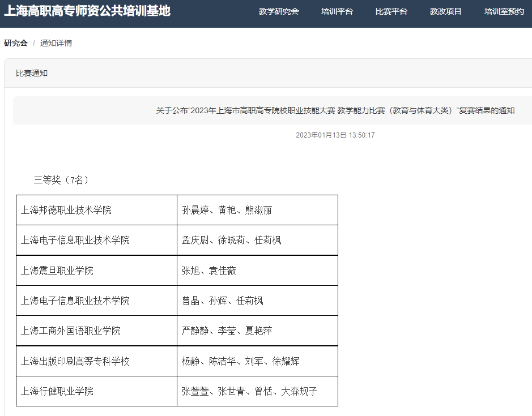Open the 教学研究会 menu item
The image size is (532, 416).
[x=279, y=11]
